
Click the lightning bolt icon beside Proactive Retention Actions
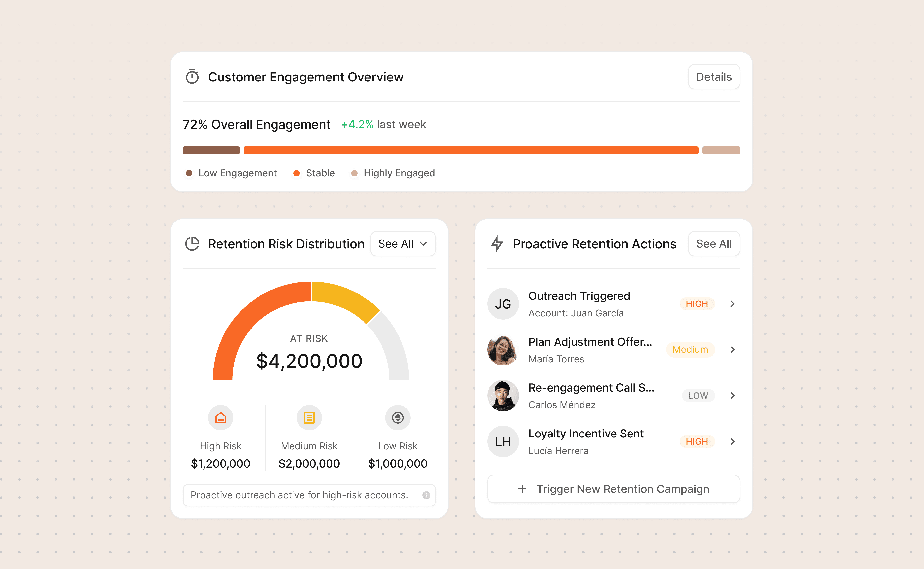click(497, 244)
